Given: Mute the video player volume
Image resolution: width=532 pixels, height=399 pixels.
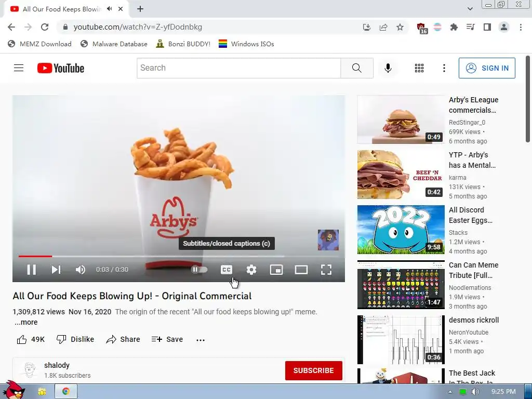Looking at the screenshot, I should pos(81,270).
